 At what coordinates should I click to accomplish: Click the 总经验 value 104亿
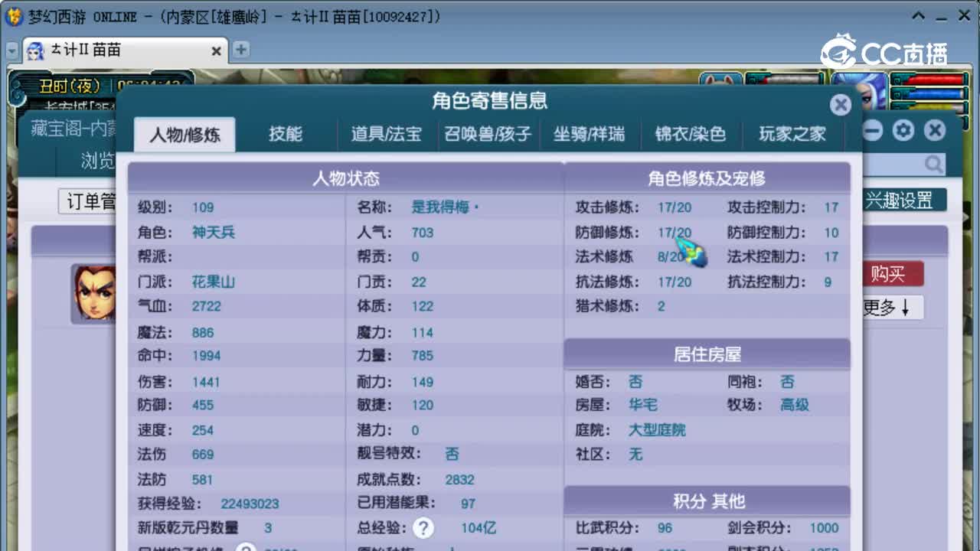pyautogui.click(x=479, y=528)
